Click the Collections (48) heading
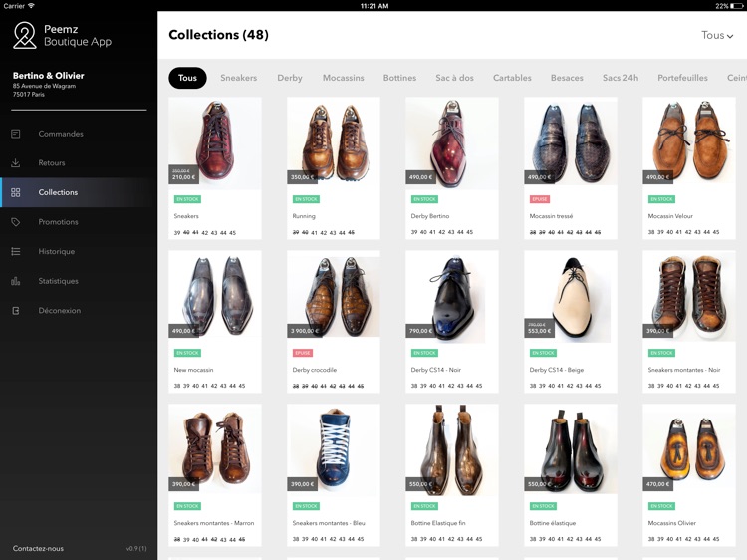 click(219, 35)
